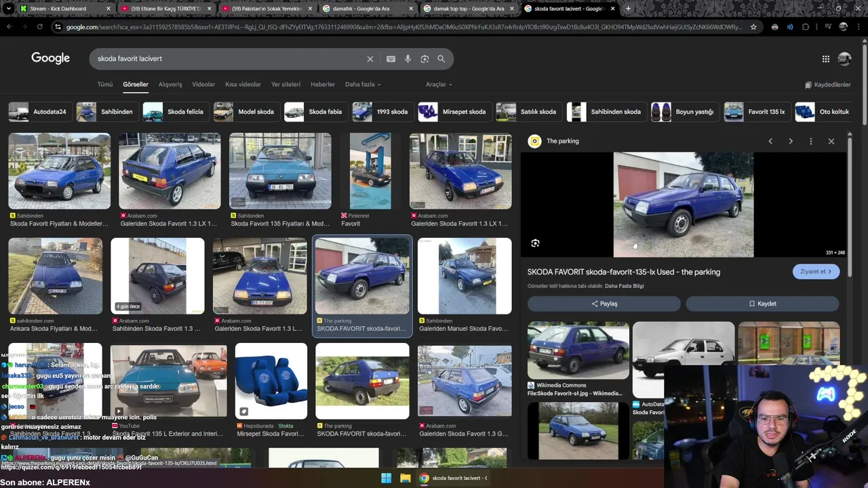Click the Kaydet save button
This screenshot has height=488, width=868.
click(x=762, y=304)
